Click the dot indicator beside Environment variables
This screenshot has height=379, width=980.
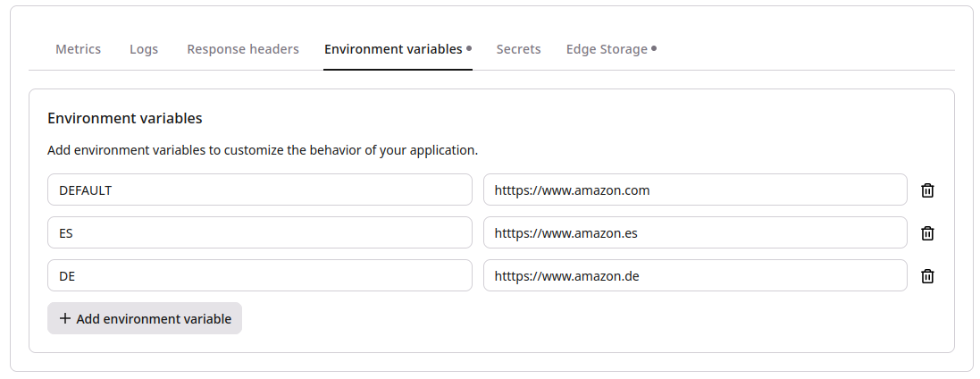pos(469,48)
